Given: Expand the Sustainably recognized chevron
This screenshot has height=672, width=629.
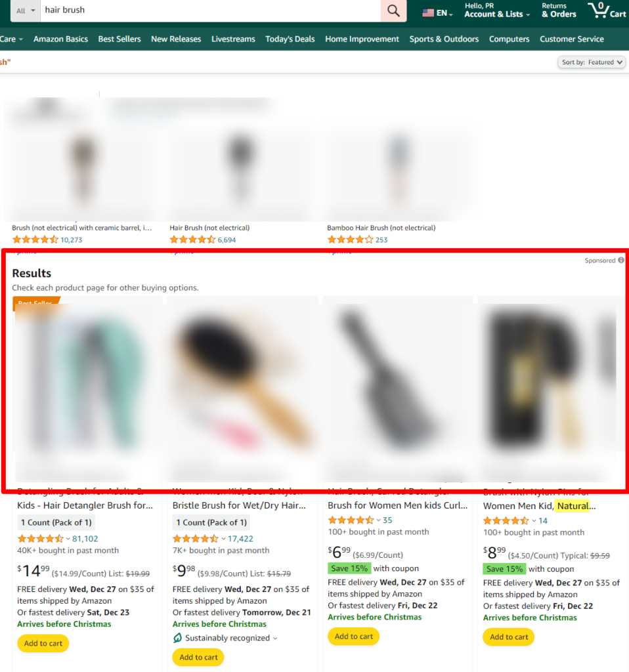Looking at the screenshot, I should [275, 638].
